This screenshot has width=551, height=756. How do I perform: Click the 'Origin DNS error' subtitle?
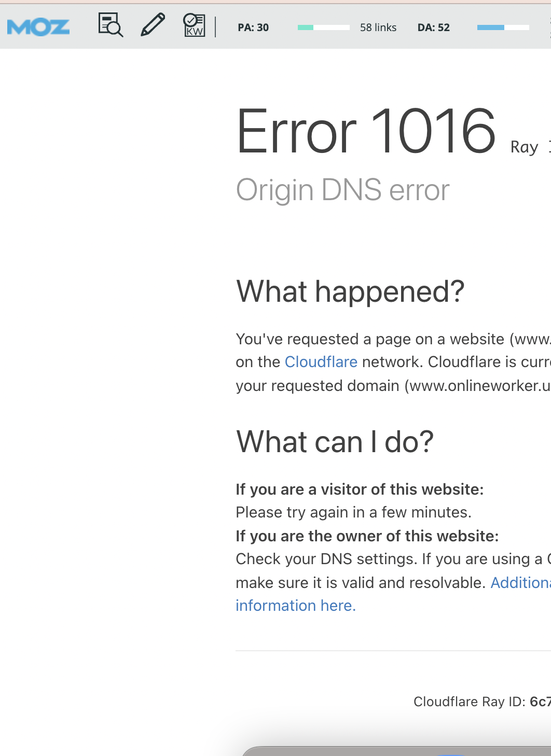point(342,190)
